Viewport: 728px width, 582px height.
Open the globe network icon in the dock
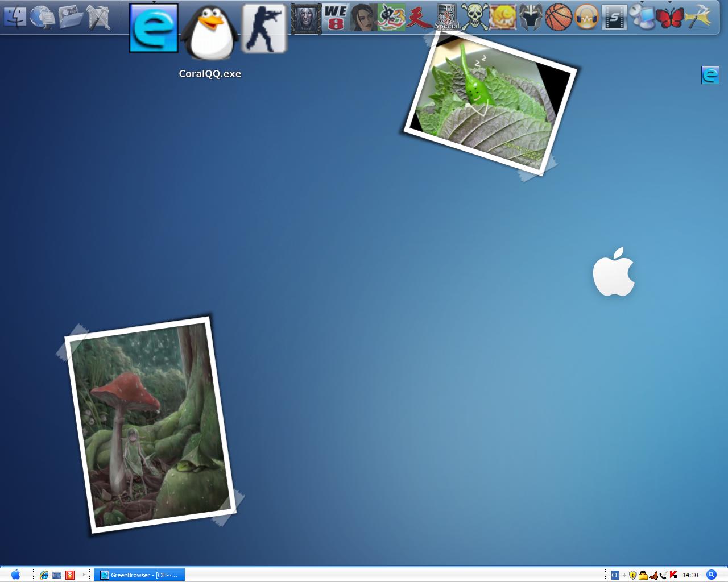[x=43, y=17]
